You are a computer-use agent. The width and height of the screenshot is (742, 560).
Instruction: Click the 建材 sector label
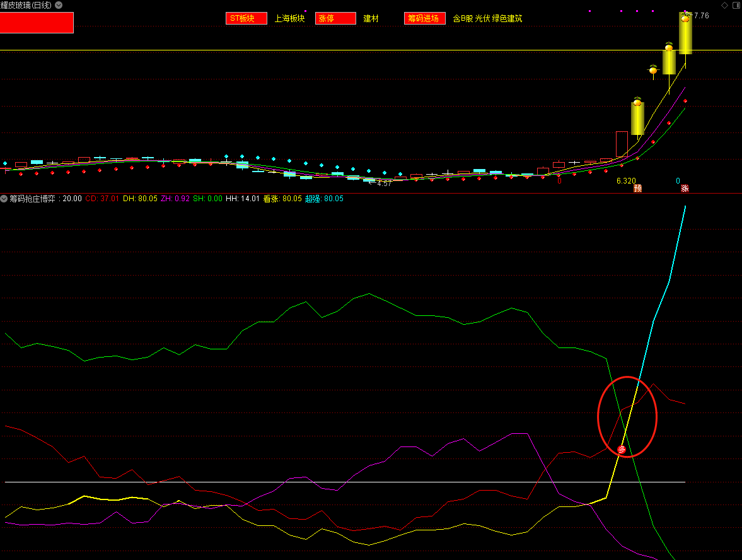tap(371, 18)
